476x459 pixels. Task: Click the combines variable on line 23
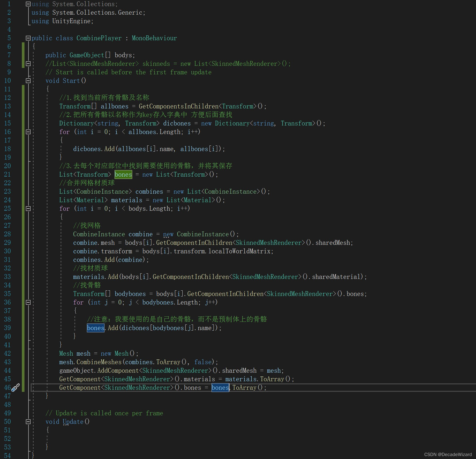pyautogui.click(x=149, y=192)
